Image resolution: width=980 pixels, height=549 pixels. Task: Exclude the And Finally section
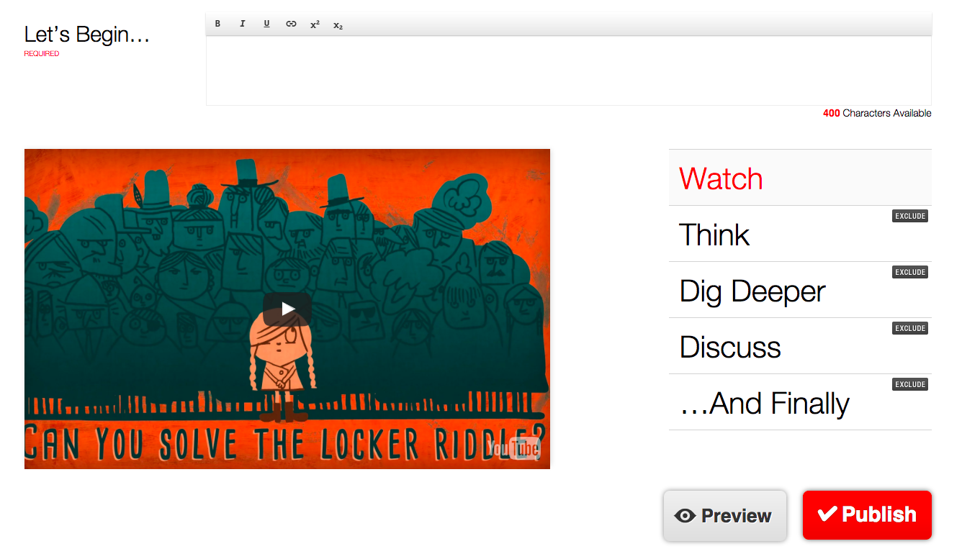tap(910, 384)
